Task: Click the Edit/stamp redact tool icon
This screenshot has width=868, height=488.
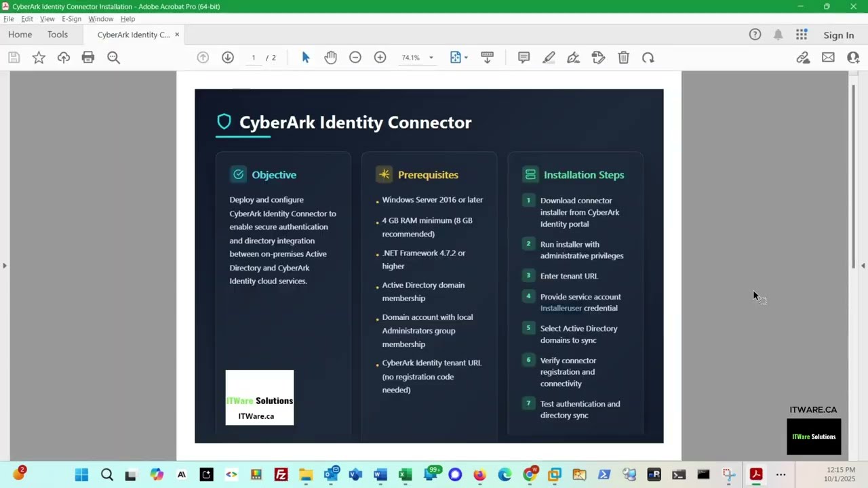Action: [x=598, y=58]
